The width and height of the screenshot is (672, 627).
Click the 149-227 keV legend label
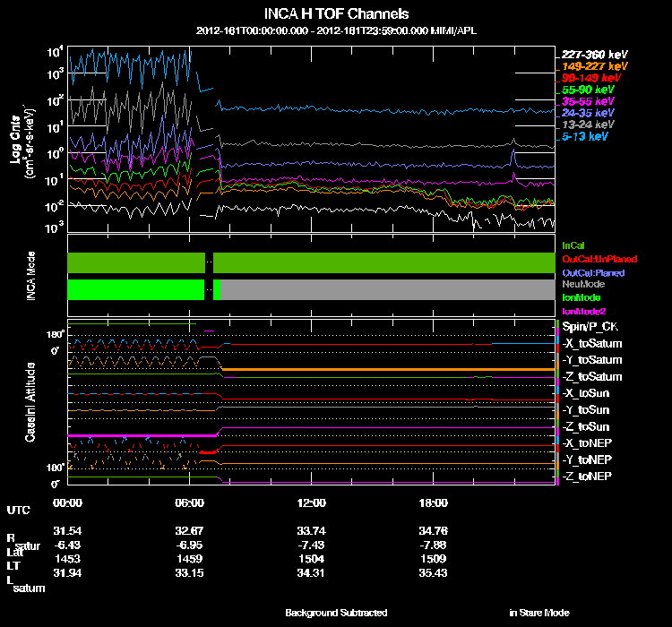[594, 66]
